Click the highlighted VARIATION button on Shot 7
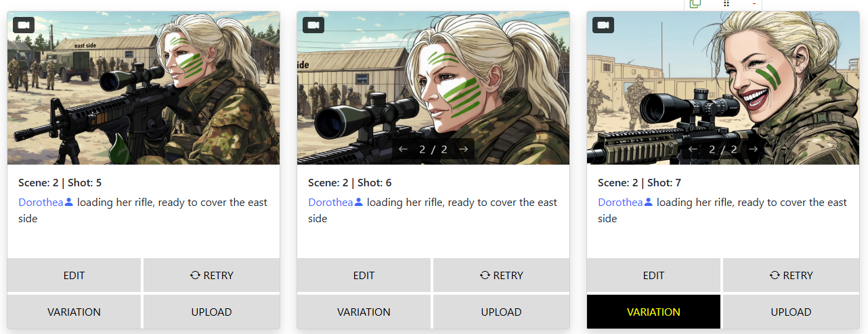This screenshot has width=868, height=334. click(x=653, y=312)
